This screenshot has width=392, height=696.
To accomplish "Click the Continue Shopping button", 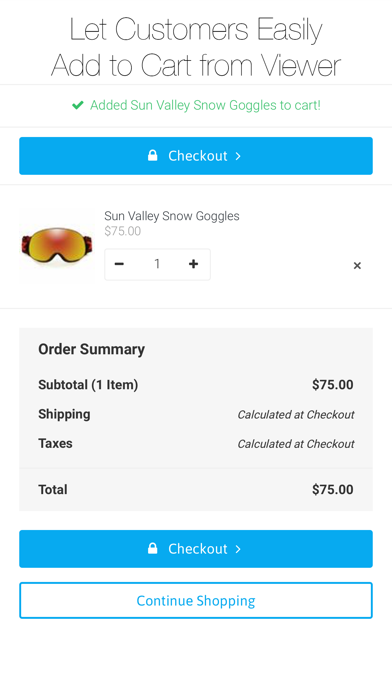I will coord(196,601).
